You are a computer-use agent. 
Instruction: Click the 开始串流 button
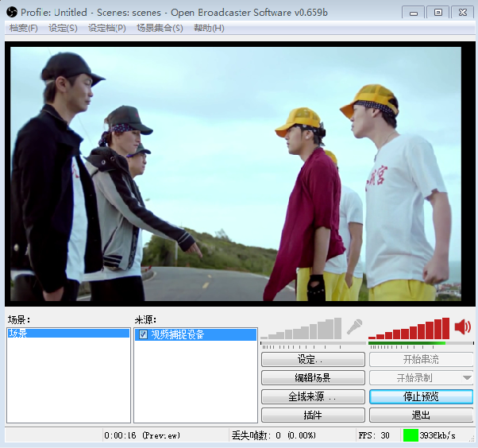click(x=421, y=359)
